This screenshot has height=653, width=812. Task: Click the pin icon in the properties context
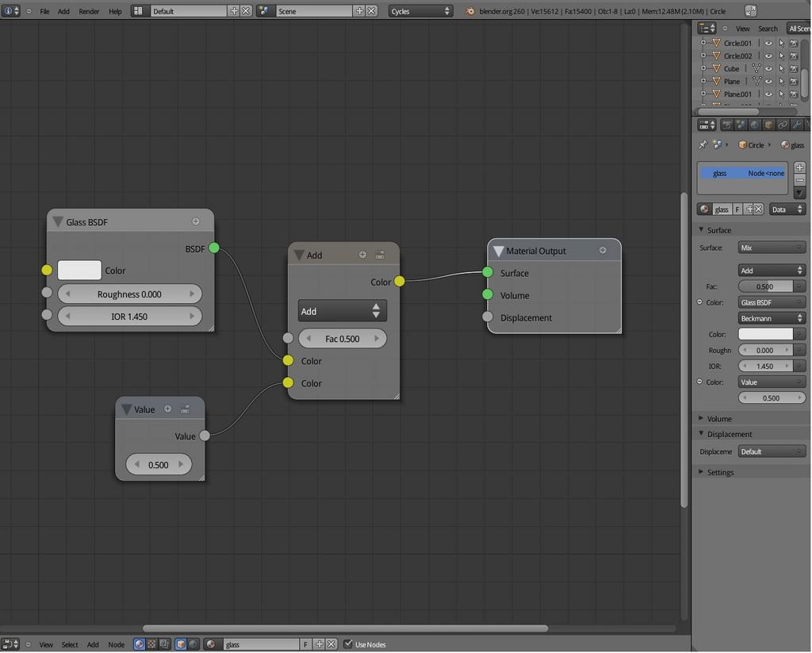(x=703, y=145)
